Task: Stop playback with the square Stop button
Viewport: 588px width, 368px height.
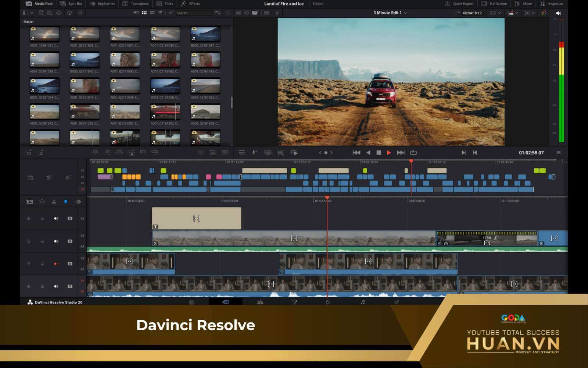Action: point(379,153)
